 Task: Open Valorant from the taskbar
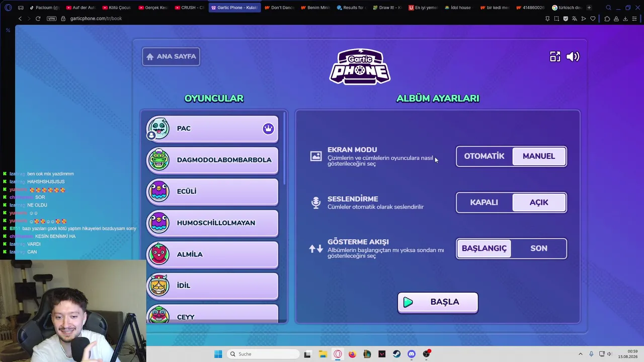[x=382, y=354]
